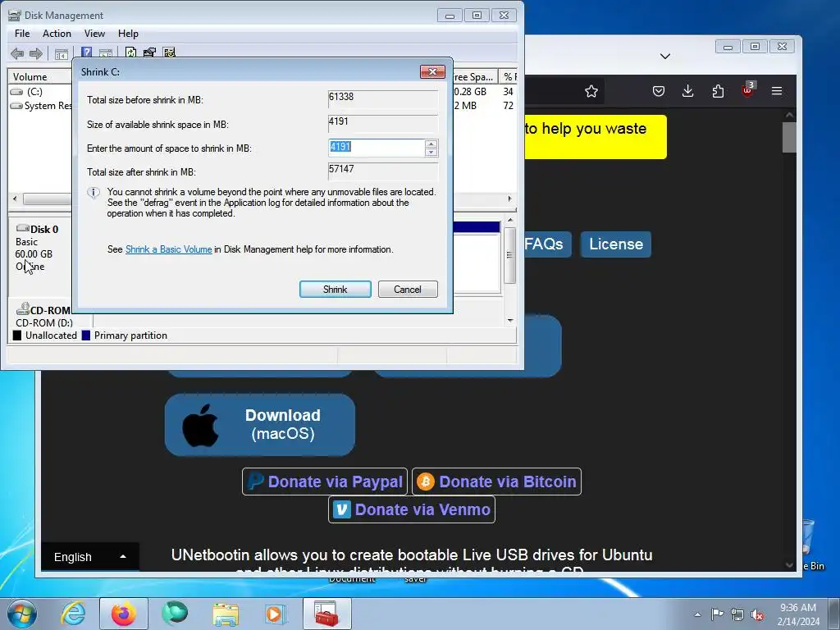The height and width of the screenshot is (630, 840).
Task: Click the Download (macOS) button
Action: coord(260,425)
